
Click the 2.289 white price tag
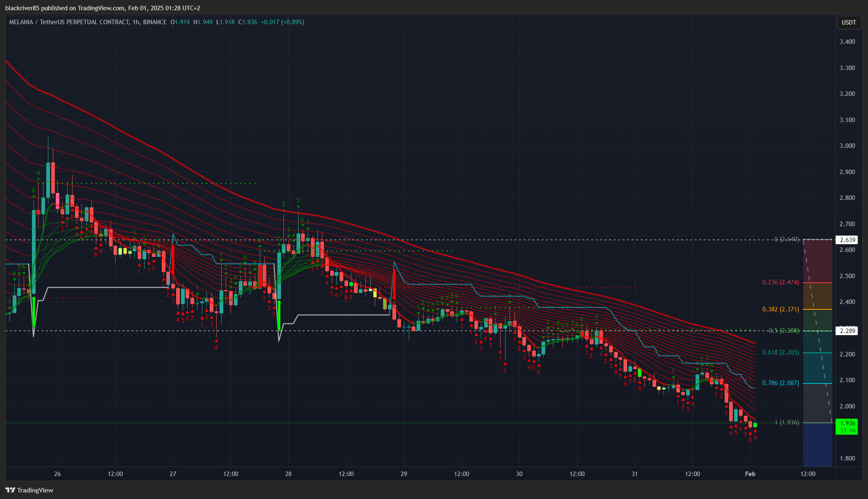847,331
